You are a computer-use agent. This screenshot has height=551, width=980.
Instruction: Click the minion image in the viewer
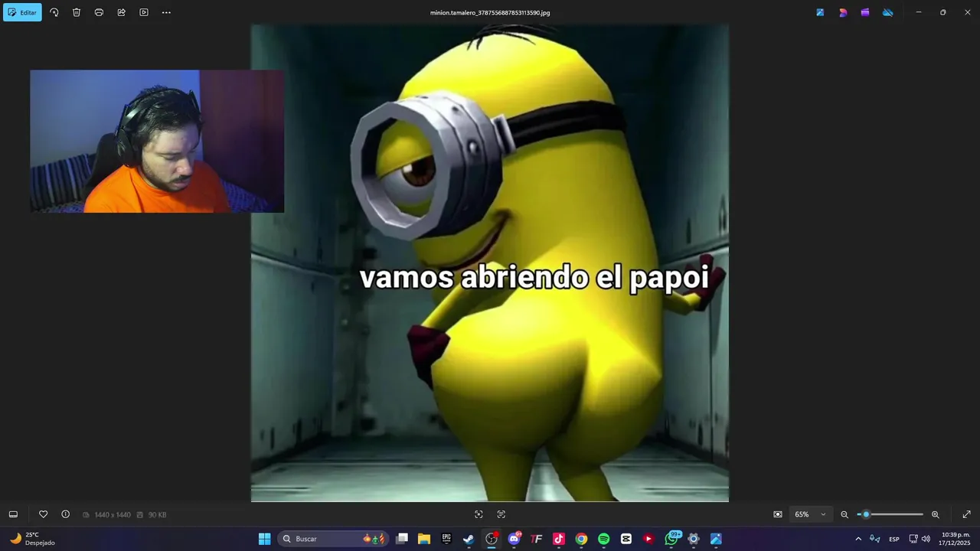click(x=490, y=262)
